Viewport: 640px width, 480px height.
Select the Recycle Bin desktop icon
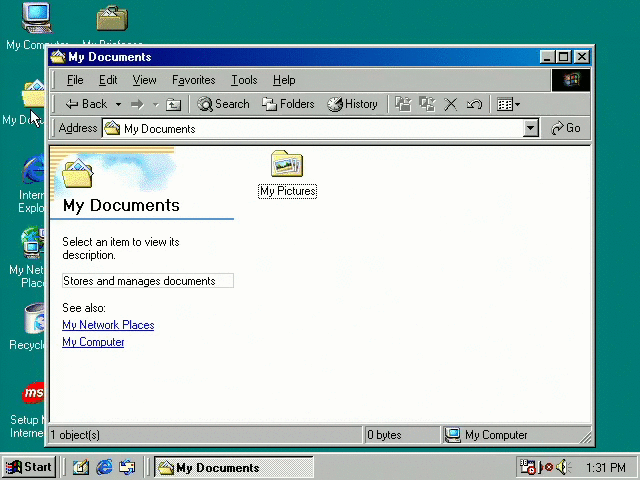(34, 318)
